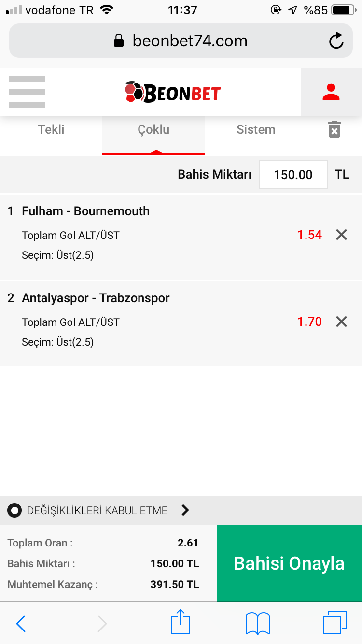Screen dimensions: 362x644
Task: Go back with Safari back arrow
Action: click(x=21, y=624)
